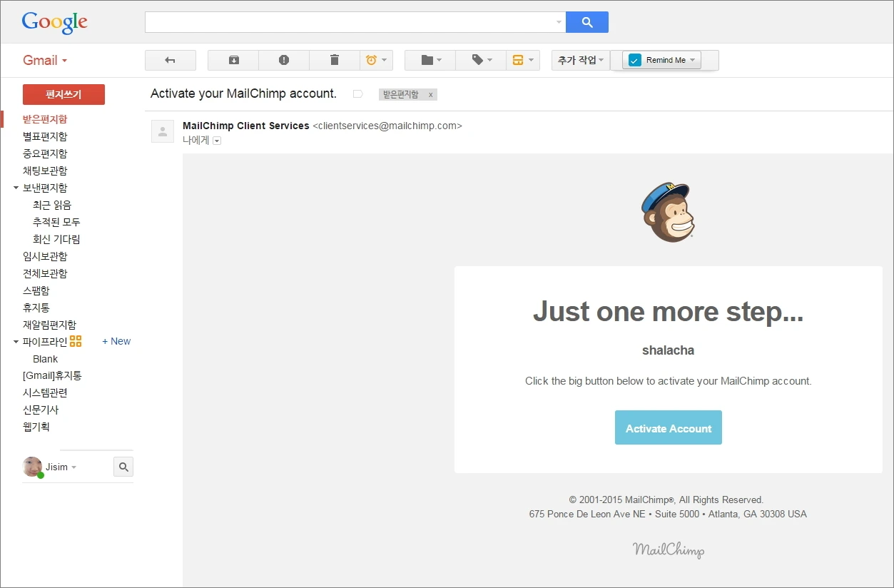The image size is (894, 588).
Task: Click the chat search magnifier icon
Action: (x=123, y=467)
